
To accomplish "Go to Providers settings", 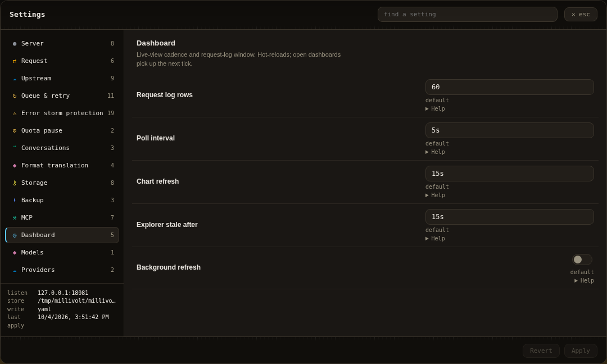I will click(62, 270).
